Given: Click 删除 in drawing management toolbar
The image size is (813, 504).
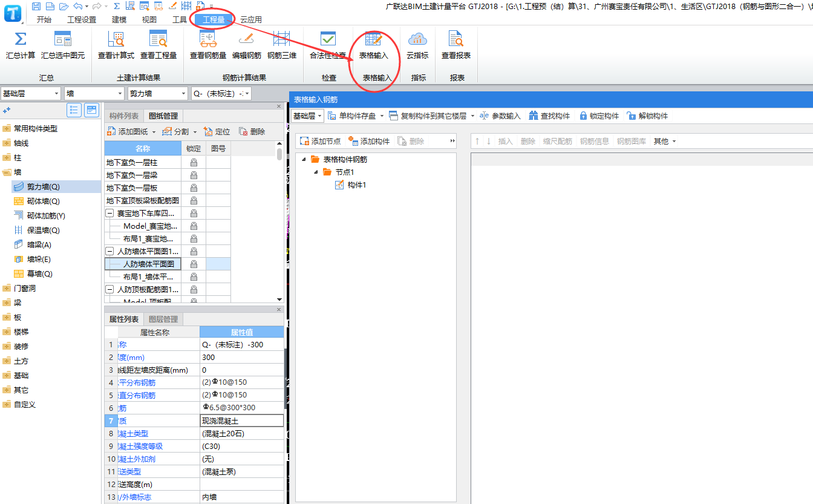Looking at the screenshot, I should click(252, 131).
